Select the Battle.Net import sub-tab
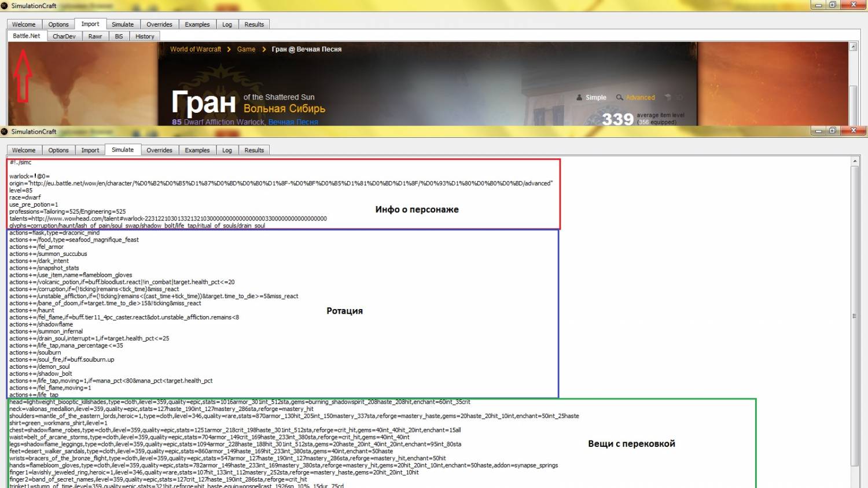The height and width of the screenshot is (488, 868). 27,35
